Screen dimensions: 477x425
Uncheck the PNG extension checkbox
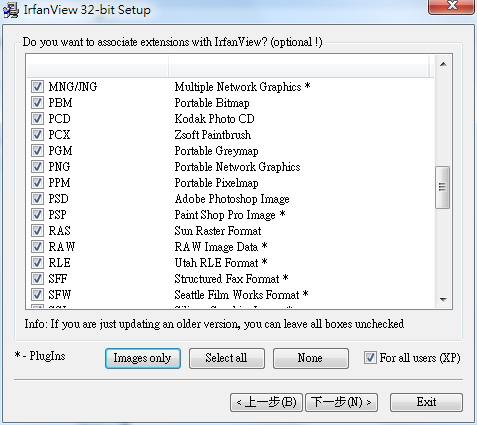pos(37,167)
